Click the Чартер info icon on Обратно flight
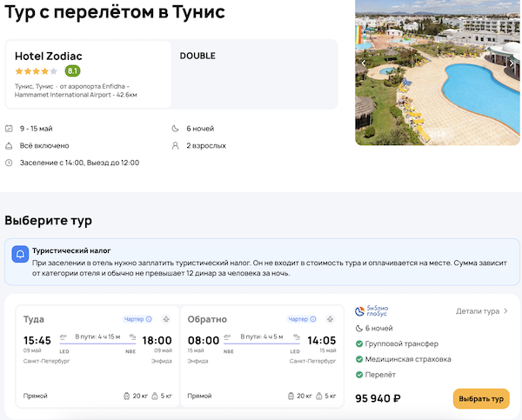 [x=318, y=319]
